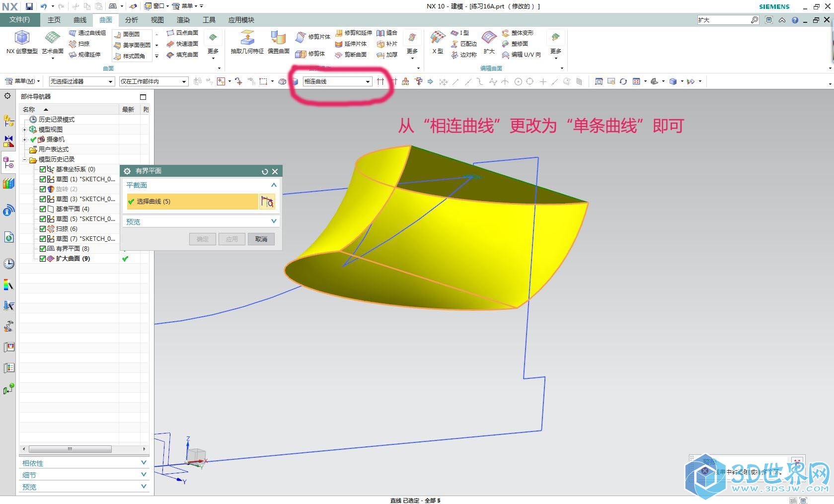The image size is (834, 504).
Task: Open 修剪和延伸 command
Action: 353,33
